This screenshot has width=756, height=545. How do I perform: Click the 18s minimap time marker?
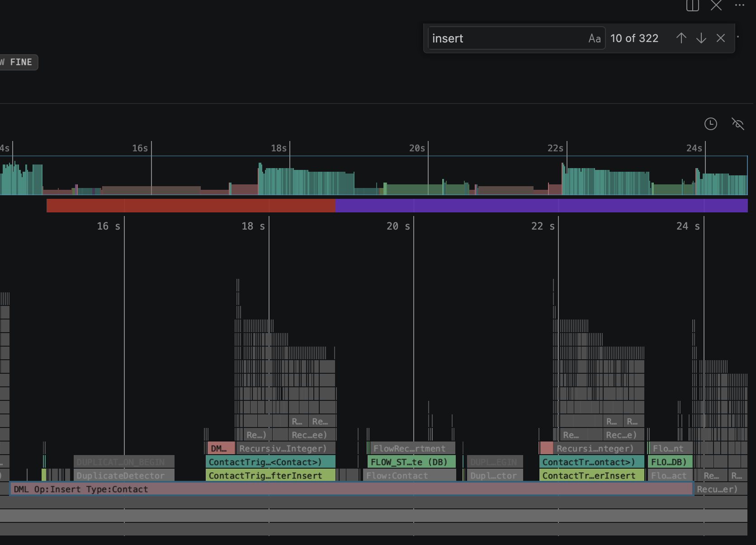coord(279,148)
